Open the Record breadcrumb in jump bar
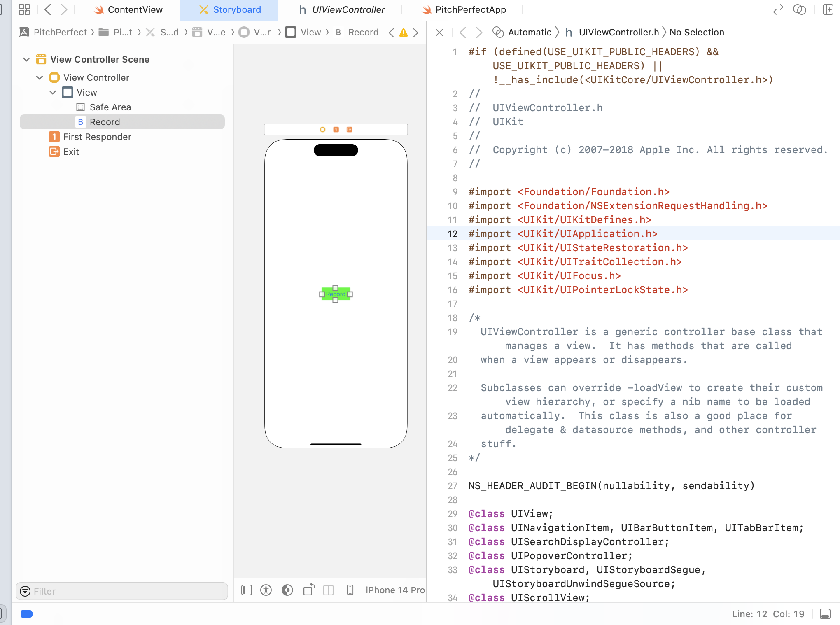840x625 pixels. point(357,32)
